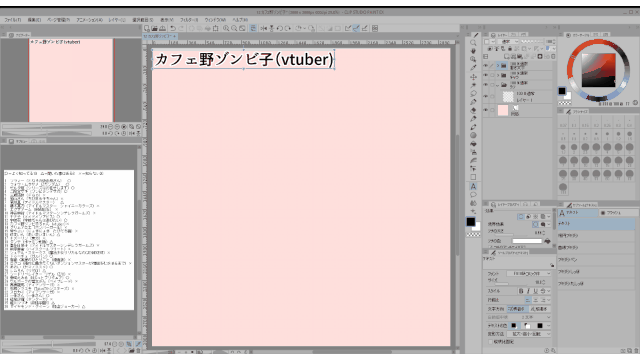Click the Delete layer trash icon
Screen dimensions: 640x360
click(553, 56)
